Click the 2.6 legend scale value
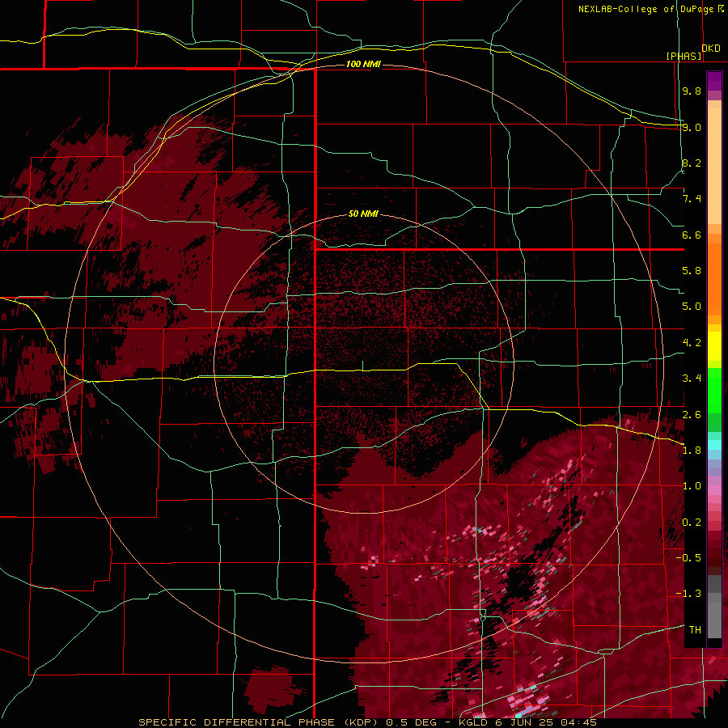Image resolution: width=728 pixels, height=728 pixels. (x=692, y=415)
